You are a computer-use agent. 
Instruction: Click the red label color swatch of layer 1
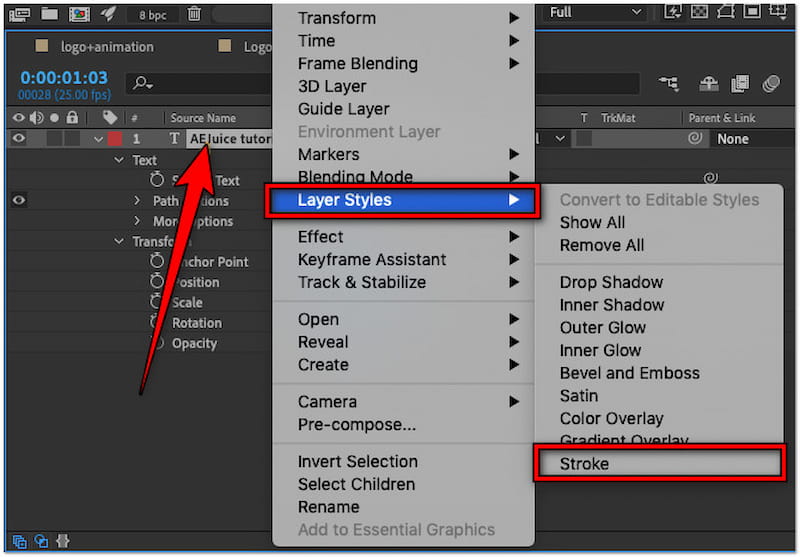pyautogui.click(x=115, y=139)
